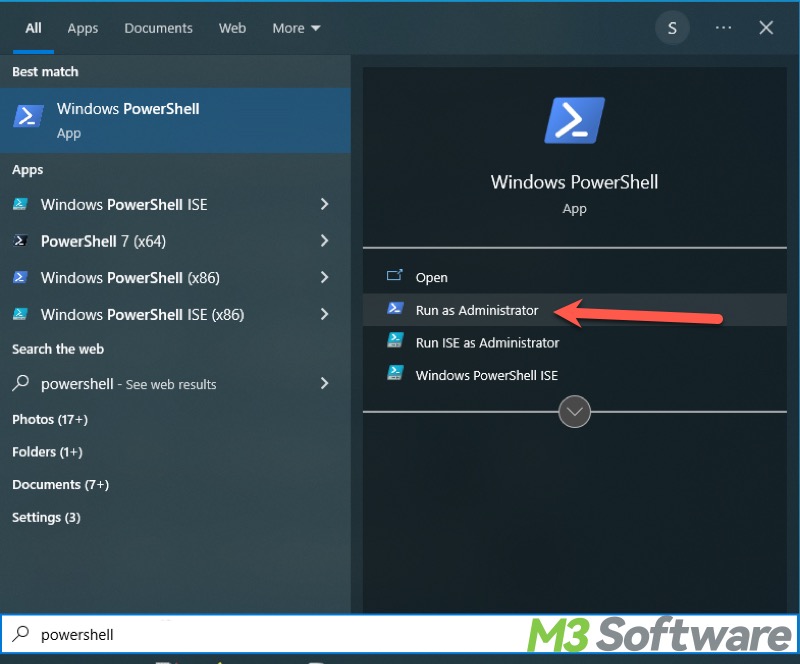Click the Open action icon
Screen dimensions: 800x664
(x=394, y=276)
